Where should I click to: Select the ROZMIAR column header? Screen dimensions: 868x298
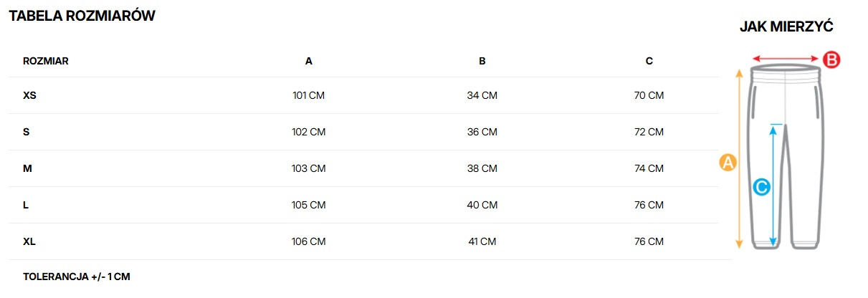coord(46,61)
